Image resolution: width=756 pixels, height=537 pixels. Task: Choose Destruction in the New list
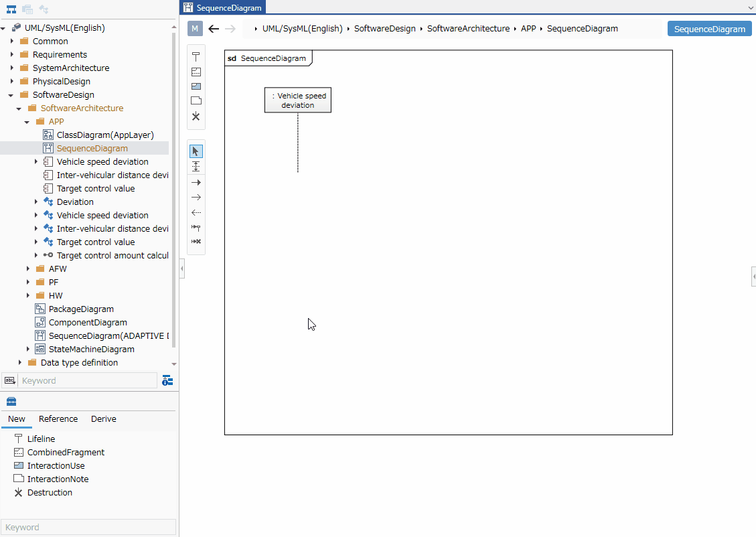tap(43, 493)
